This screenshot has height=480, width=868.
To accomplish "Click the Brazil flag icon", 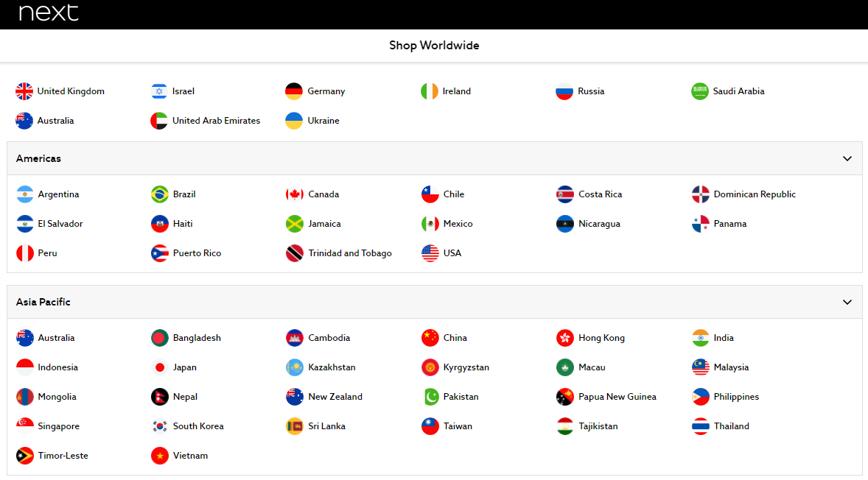I will tap(160, 194).
